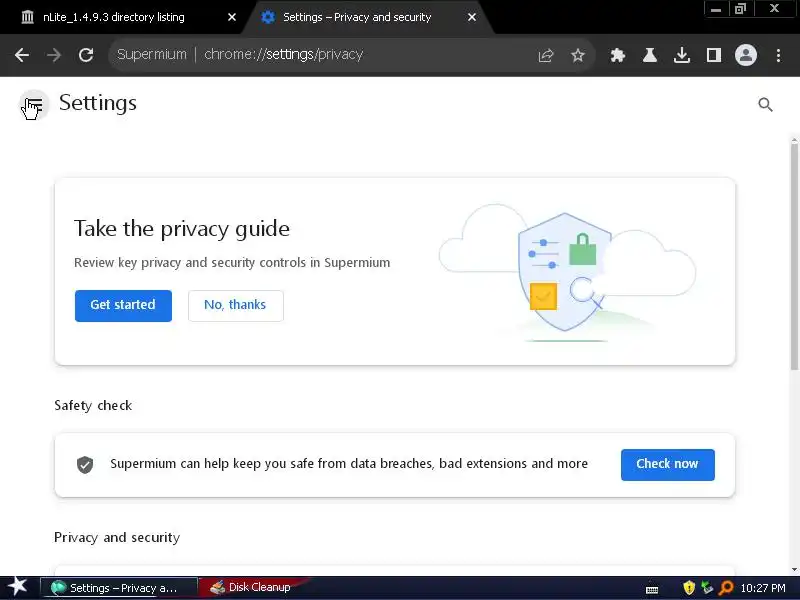Click the scrollbar down arrow
The height and width of the screenshot is (600, 800).
point(795,569)
